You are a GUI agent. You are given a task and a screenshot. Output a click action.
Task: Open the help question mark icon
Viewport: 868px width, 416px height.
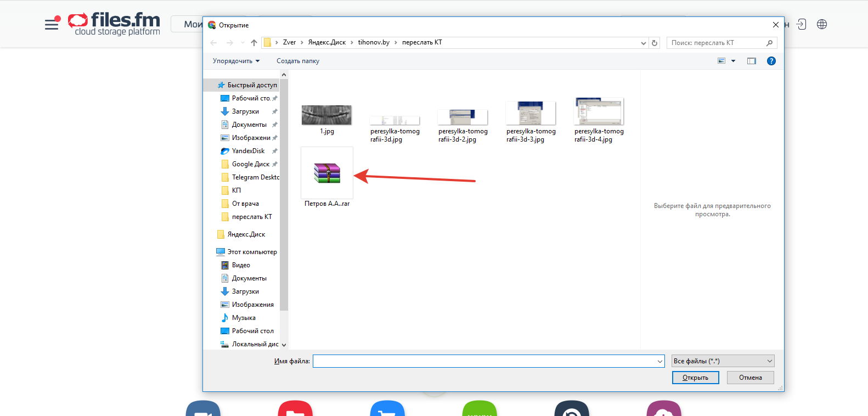(x=771, y=61)
